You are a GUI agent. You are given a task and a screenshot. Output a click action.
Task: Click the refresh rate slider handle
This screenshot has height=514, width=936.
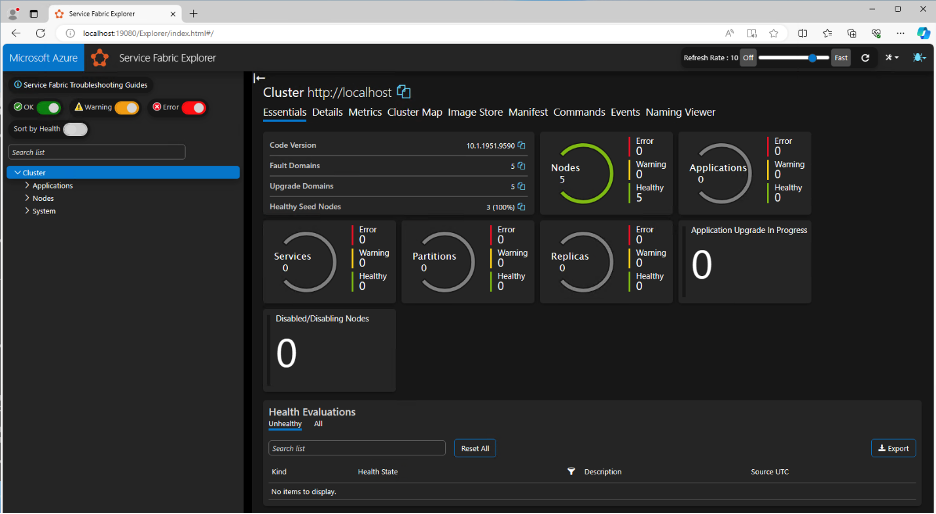(812, 58)
